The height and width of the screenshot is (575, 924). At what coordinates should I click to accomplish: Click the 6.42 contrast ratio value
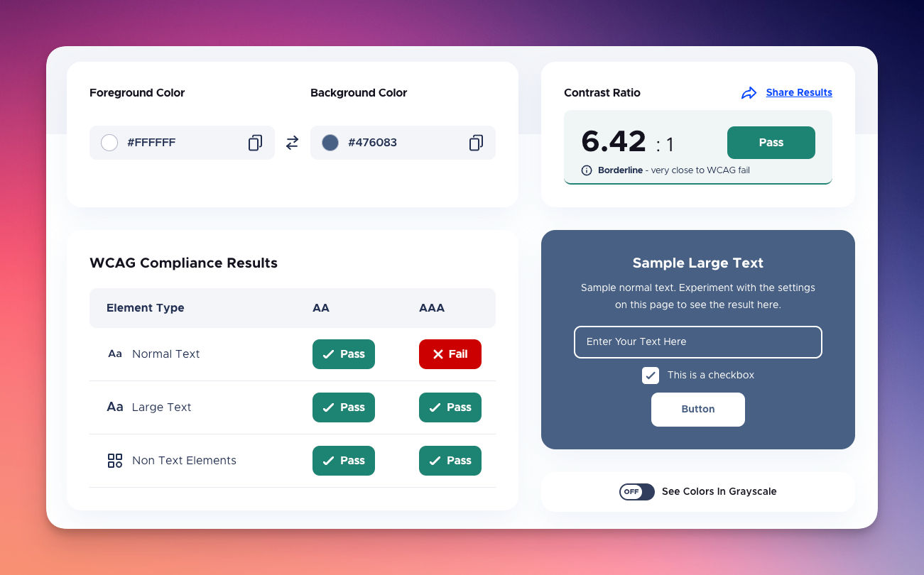coord(614,142)
